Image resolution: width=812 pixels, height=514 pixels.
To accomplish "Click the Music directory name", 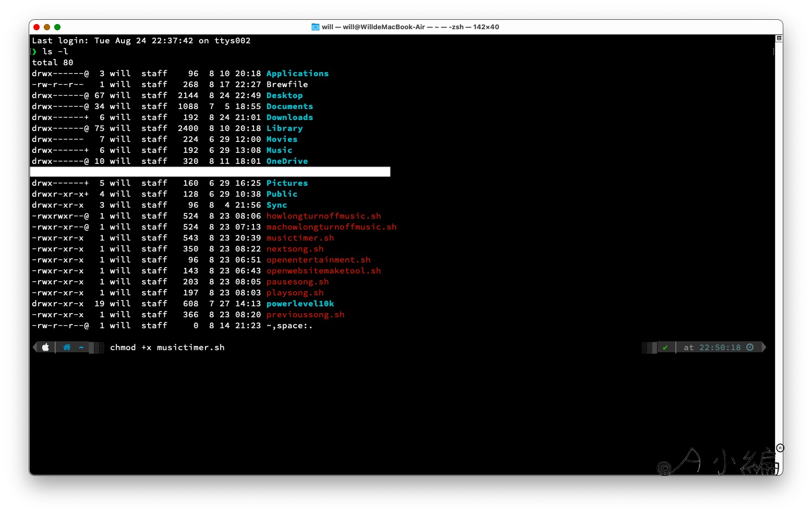I will pyautogui.click(x=279, y=150).
